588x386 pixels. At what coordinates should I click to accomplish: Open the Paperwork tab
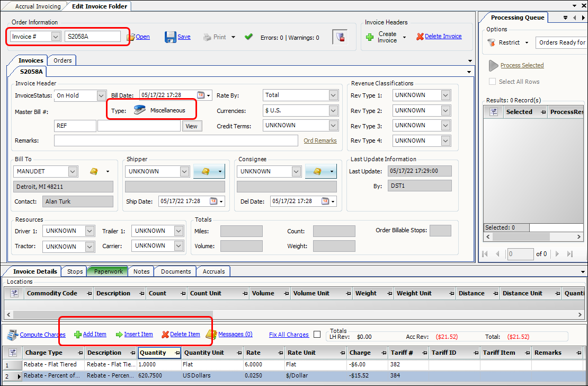click(108, 271)
